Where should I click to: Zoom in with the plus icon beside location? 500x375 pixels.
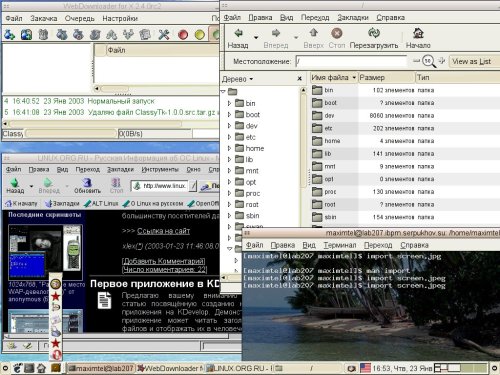click(x=442, y=61)
